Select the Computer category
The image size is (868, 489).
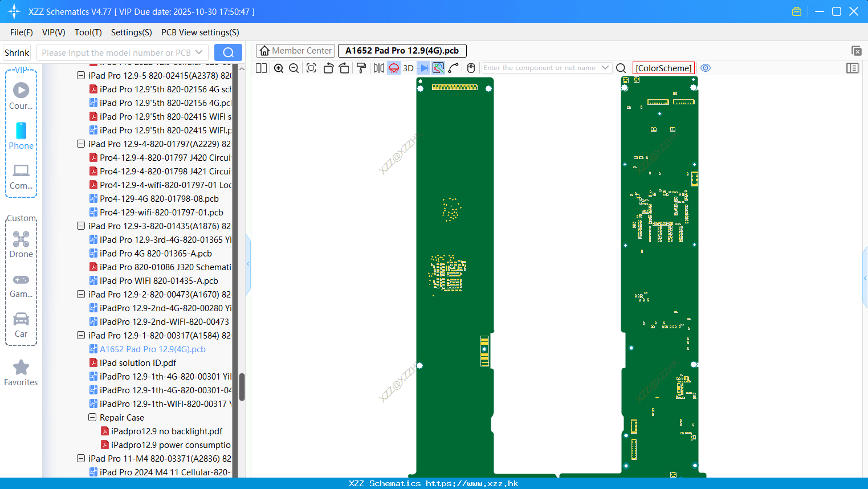(x=21, y=176)
